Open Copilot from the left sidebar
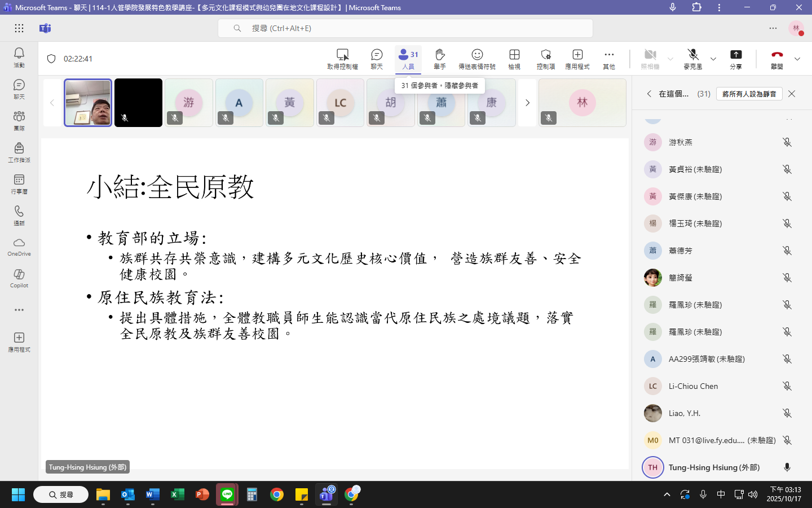This screenshot has width=812, height=508. [19, 278]
